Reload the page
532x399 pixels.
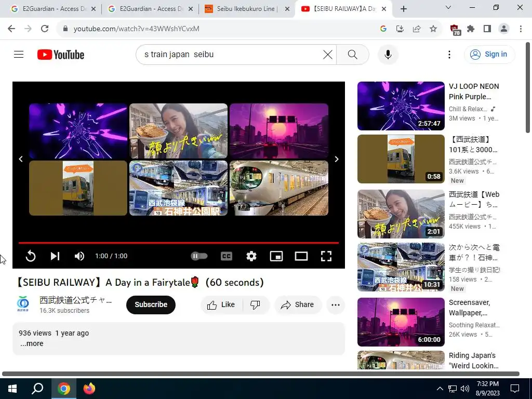tap(45, 29)
